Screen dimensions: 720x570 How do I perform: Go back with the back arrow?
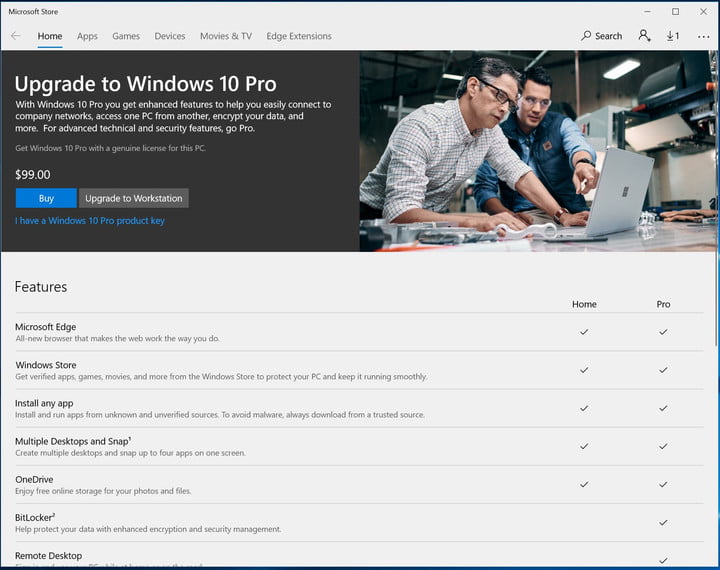tap(16, 36)
